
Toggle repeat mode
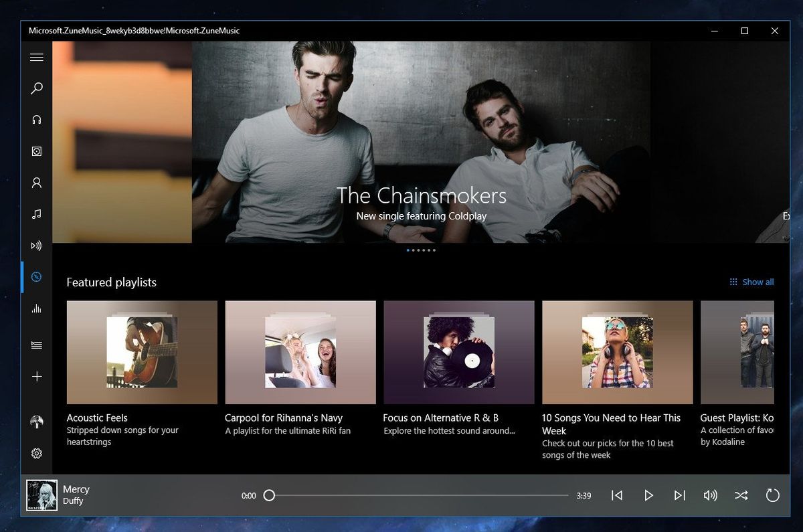tap(773, 495)
